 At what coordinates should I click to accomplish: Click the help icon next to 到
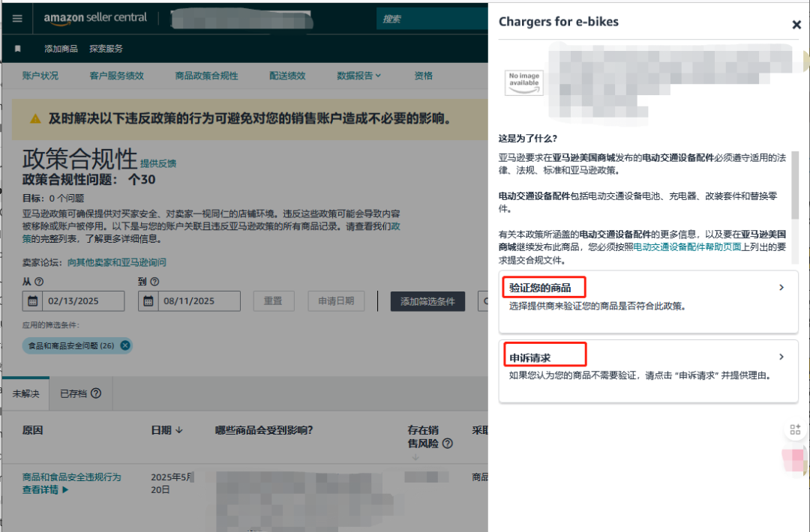(x=154, y=282)
